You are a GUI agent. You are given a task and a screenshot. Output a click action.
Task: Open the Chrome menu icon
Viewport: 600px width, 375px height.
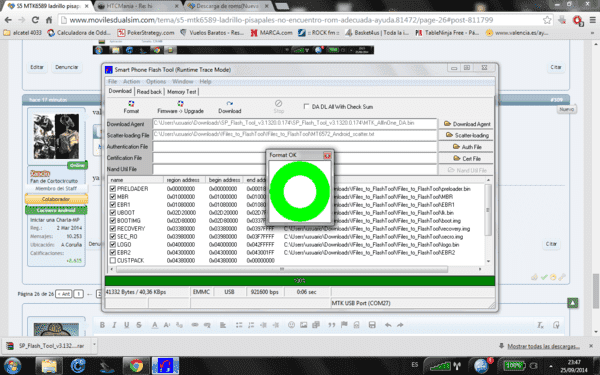[x=592, y=20]
